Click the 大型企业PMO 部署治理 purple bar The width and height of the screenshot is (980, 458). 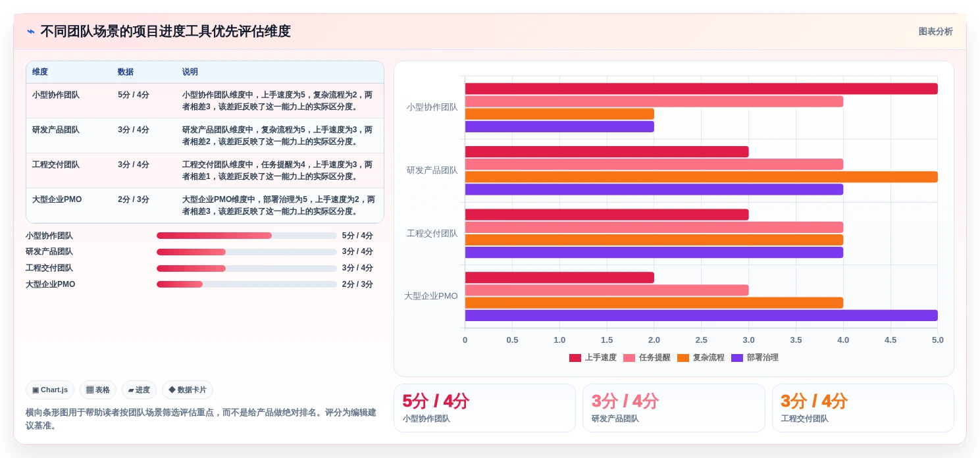(x=701, y=315)
